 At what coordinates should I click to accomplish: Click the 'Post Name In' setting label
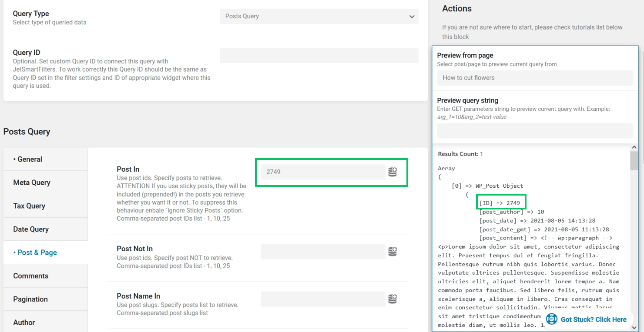[138, 296]
